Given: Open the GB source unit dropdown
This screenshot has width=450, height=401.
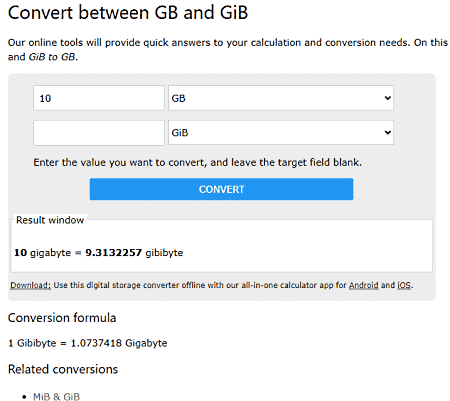Looking at the screenshot, I should coord(281,98).
